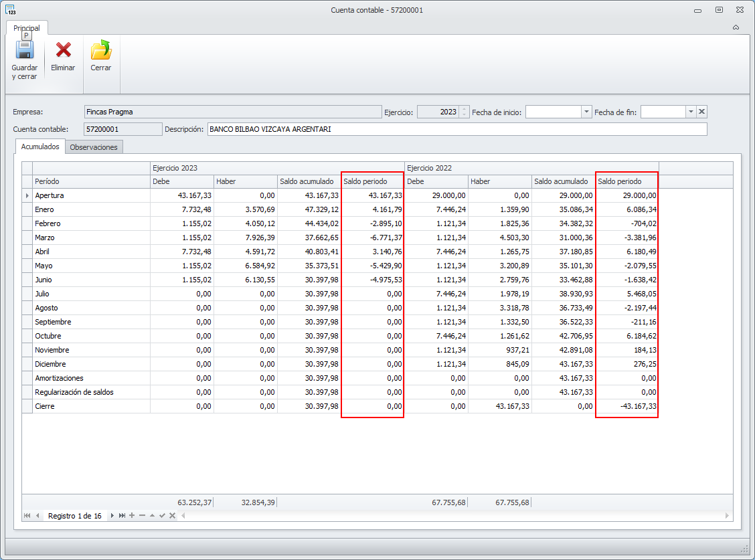Switch to the Observaciones tab
The width and height of the screenshot is (755, 560).
coord(94,147)
